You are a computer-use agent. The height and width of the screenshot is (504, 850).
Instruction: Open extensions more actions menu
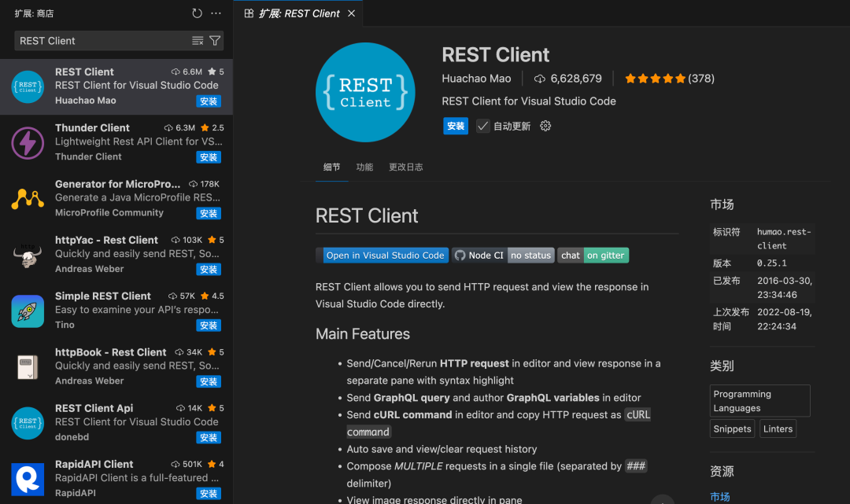(216, 13)
